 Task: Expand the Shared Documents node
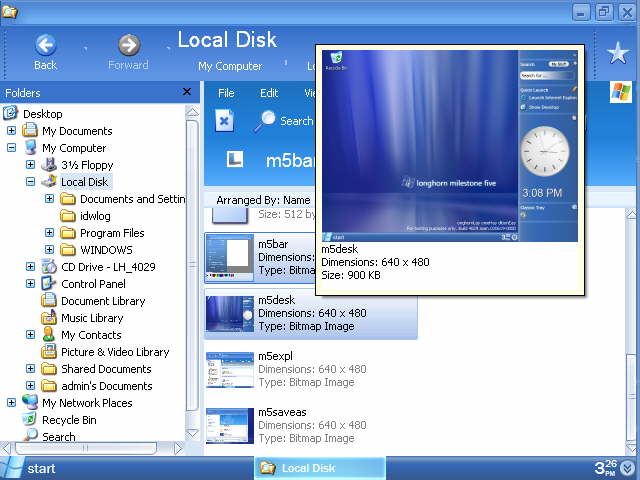[30, 369]
